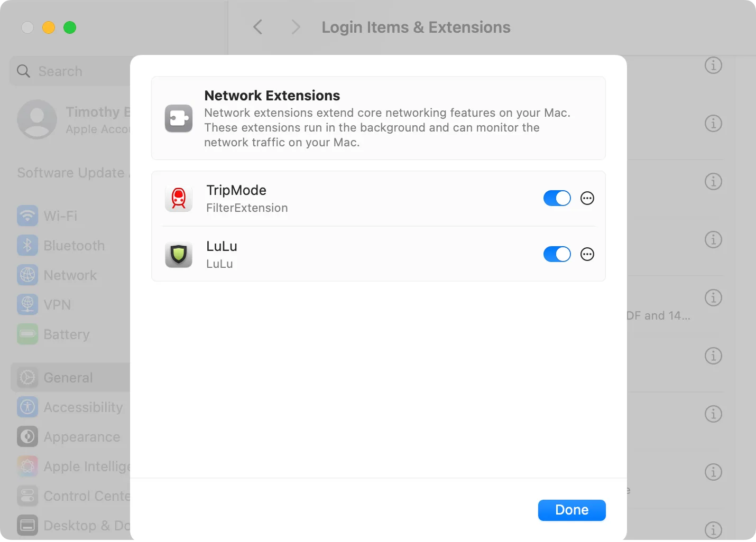Screen dimensions: 756x542
Task: Click the TripMode train app icon
Action: click(179, 198)
